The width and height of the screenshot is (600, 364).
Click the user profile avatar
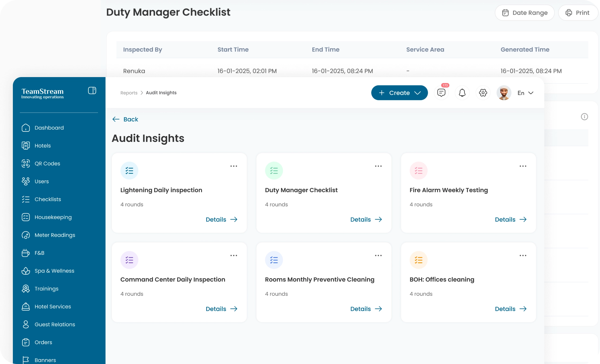[x=504, y=93]
